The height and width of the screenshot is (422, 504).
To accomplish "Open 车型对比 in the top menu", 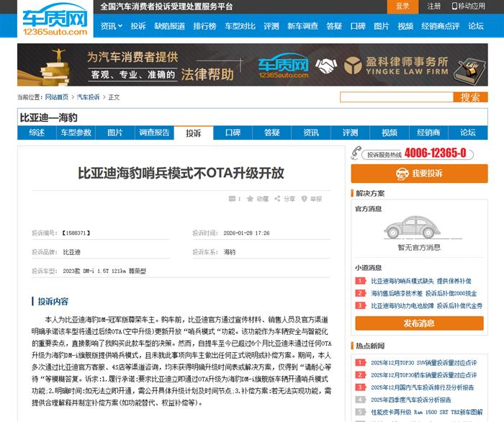I will click(x=239, y=26).
